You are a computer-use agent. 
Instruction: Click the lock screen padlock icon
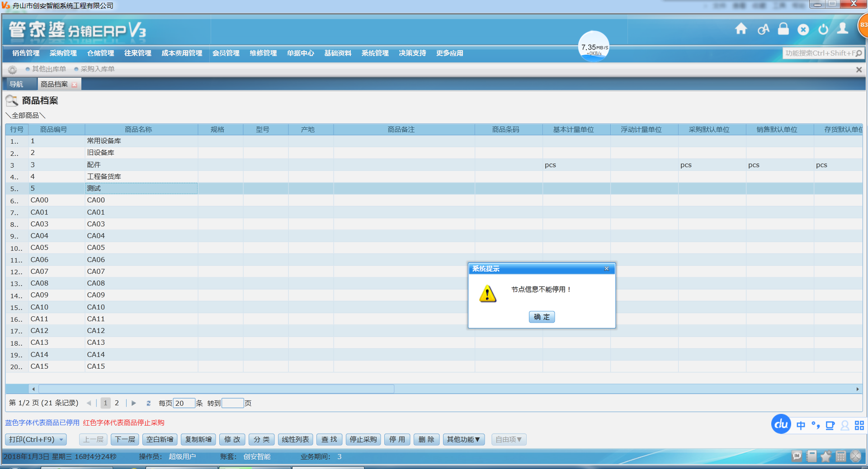[x=783, y=29]
